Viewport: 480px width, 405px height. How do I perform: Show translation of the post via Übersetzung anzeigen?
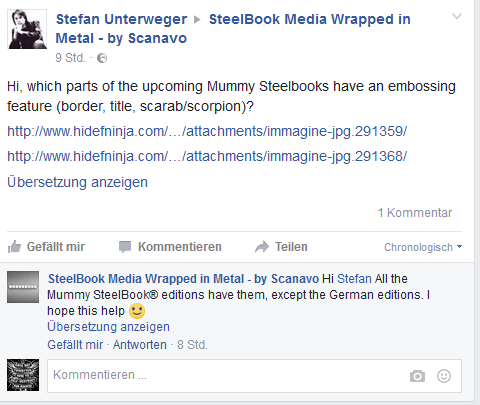(77, 182)
